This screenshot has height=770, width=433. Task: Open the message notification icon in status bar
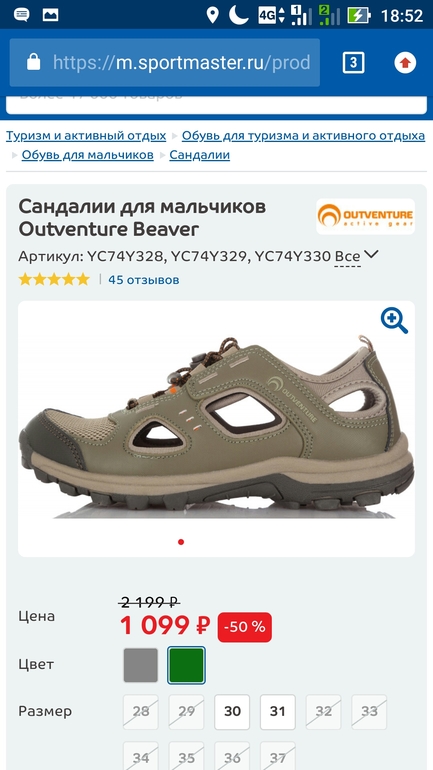[x=21, y=15]
